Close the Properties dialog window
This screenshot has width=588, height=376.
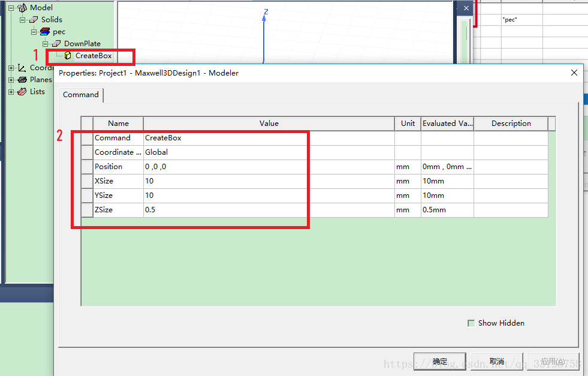point(574,73)
